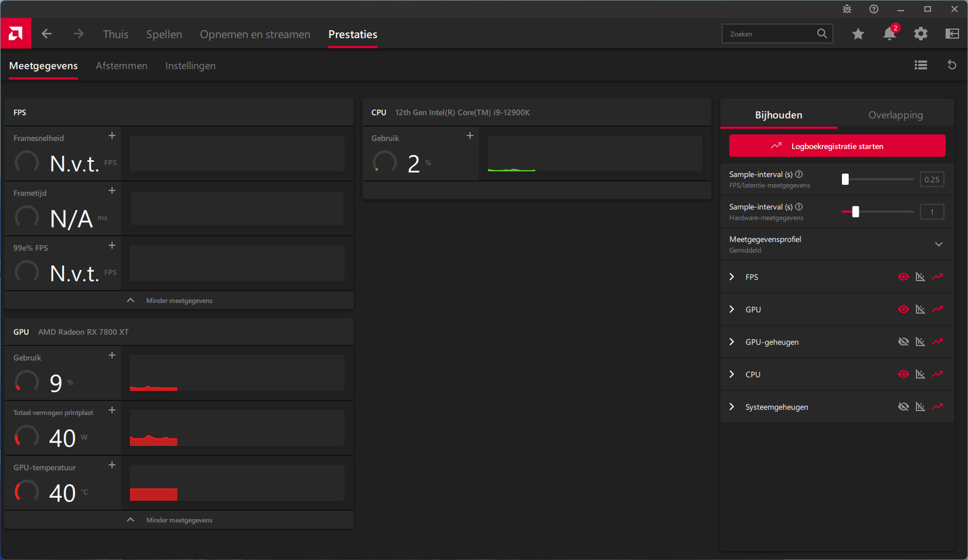Open favorites star icon
Image resolution: width=968 pixels, height=560 pixels.
pos(858,34)
